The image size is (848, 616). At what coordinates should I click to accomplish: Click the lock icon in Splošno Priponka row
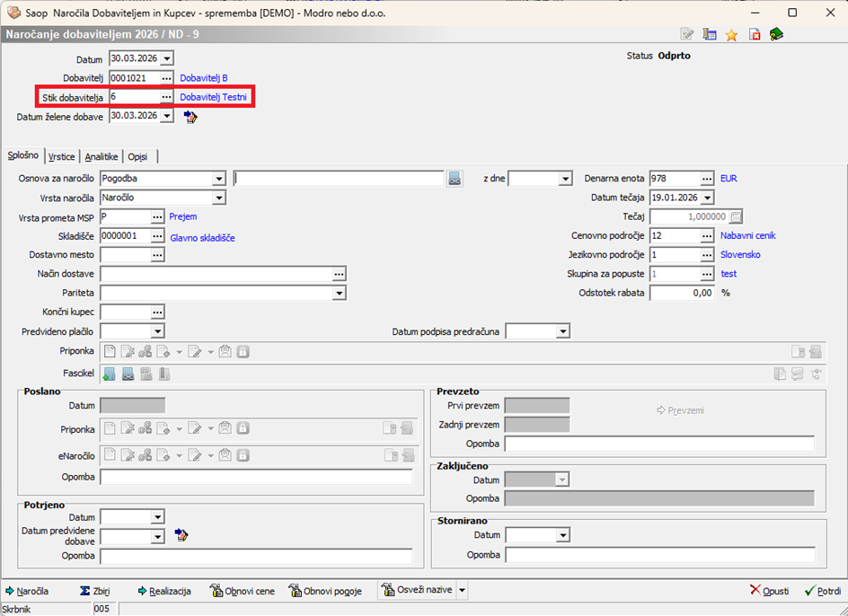[243, 352]
